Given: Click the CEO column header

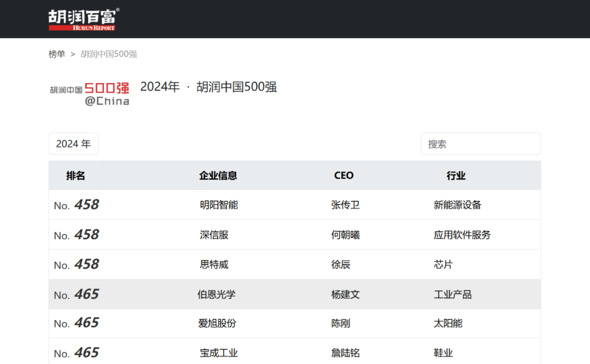Looking at the screenshot, I should coord(344,176).
